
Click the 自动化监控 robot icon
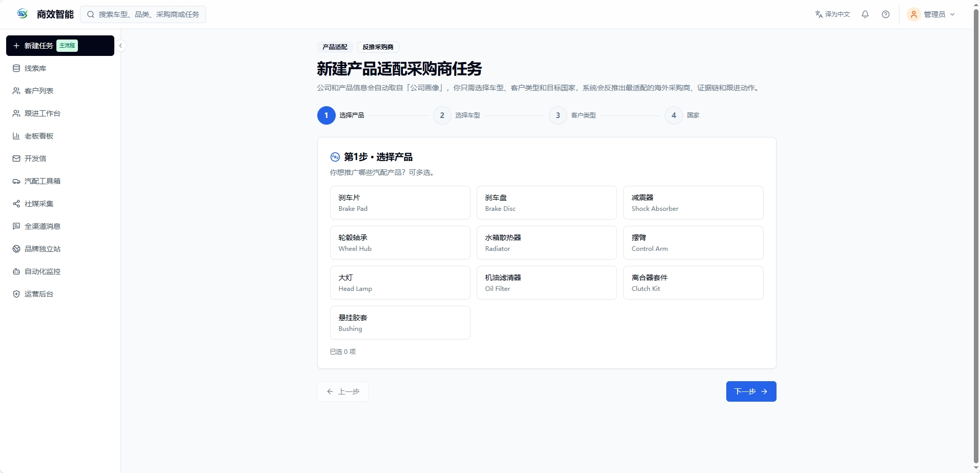pos(16,271)
